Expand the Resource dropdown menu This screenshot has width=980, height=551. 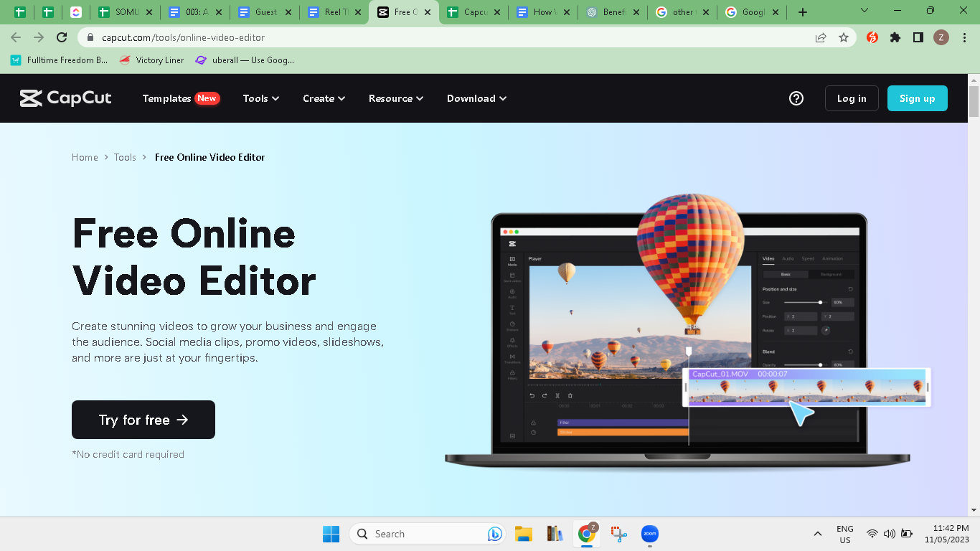pos(396,98)
